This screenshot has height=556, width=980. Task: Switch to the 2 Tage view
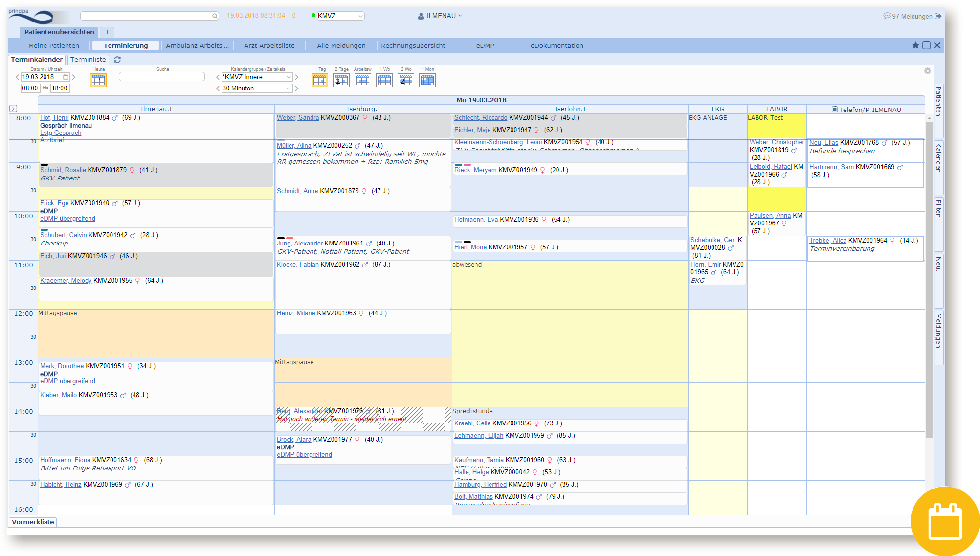click(x=341, y=80)
